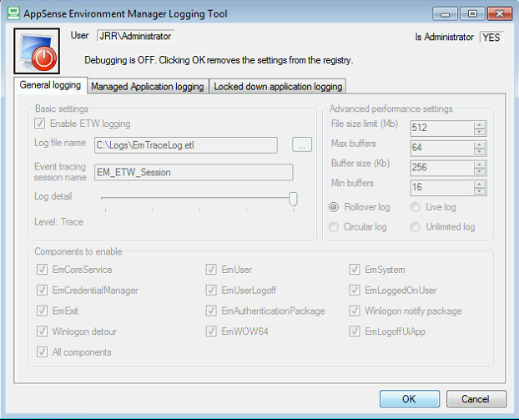Open Locked down application logging tab
519x420 pixels.
click(x=278, y=87)
